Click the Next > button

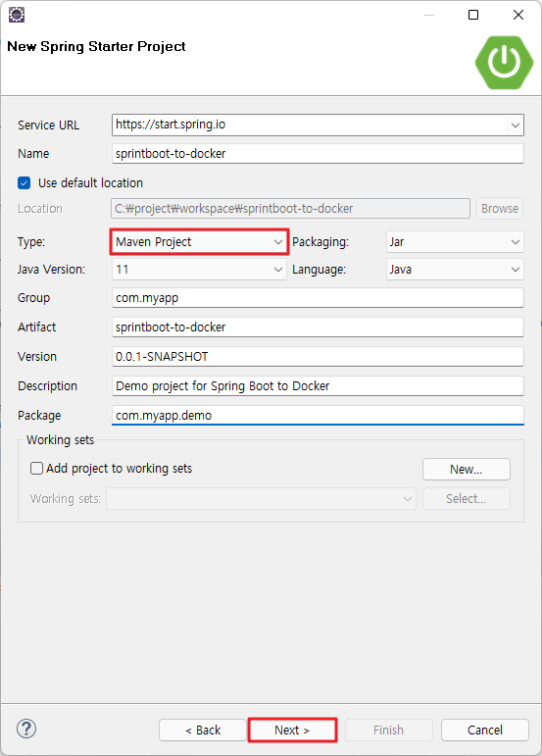(x=292, y=730)
